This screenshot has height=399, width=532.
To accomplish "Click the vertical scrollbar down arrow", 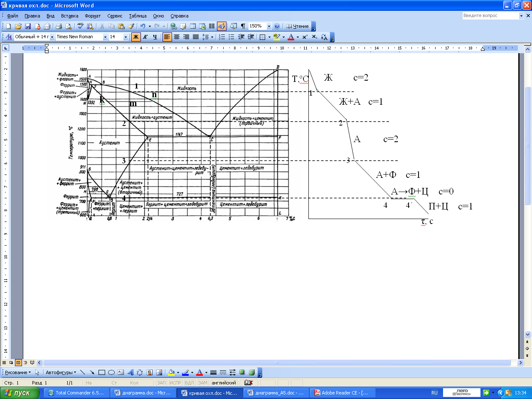I will tap(527, 334).
